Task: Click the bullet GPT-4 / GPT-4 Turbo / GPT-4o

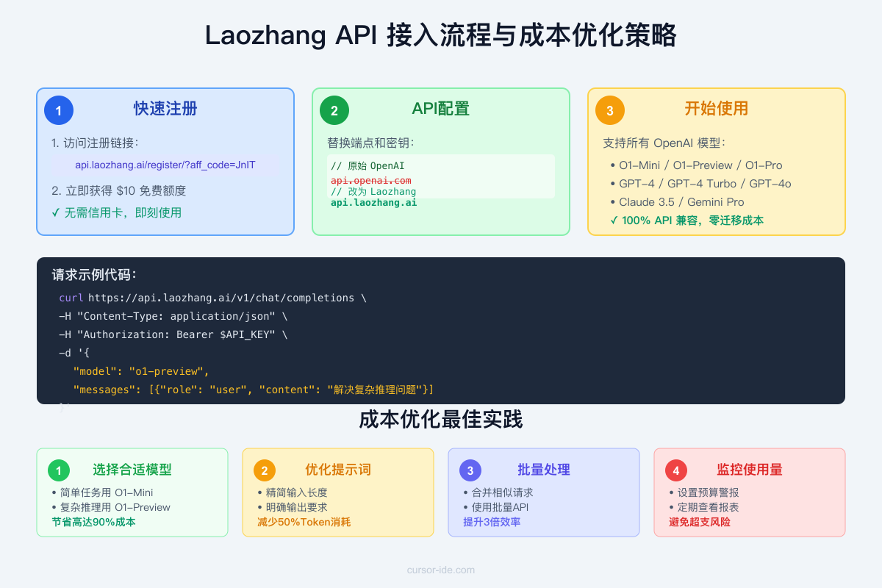Action: pyautogui.click(x=700, y=183)
